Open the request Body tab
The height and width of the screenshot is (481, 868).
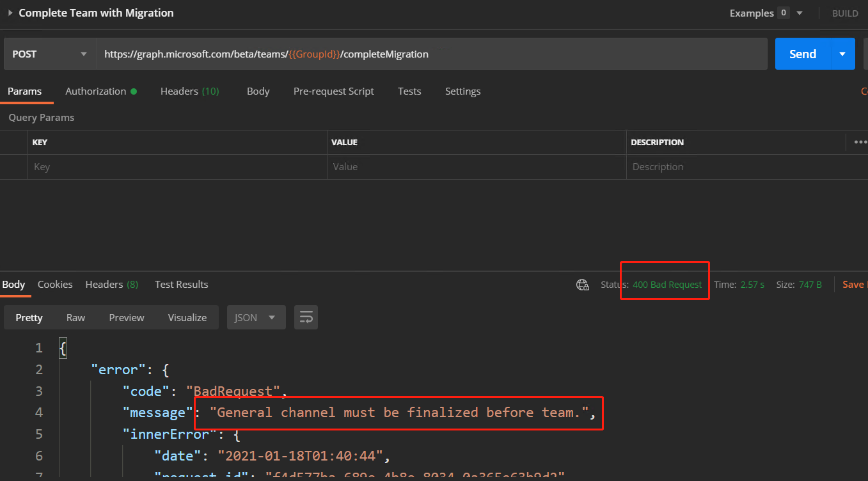pos(258,91)
